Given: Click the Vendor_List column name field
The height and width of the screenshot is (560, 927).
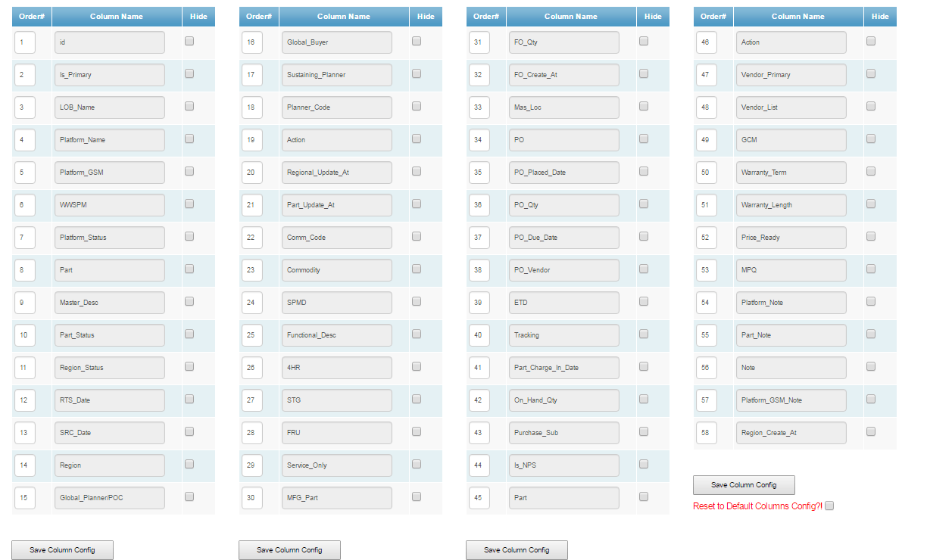Looking at the screenshot, I should 791,107.
